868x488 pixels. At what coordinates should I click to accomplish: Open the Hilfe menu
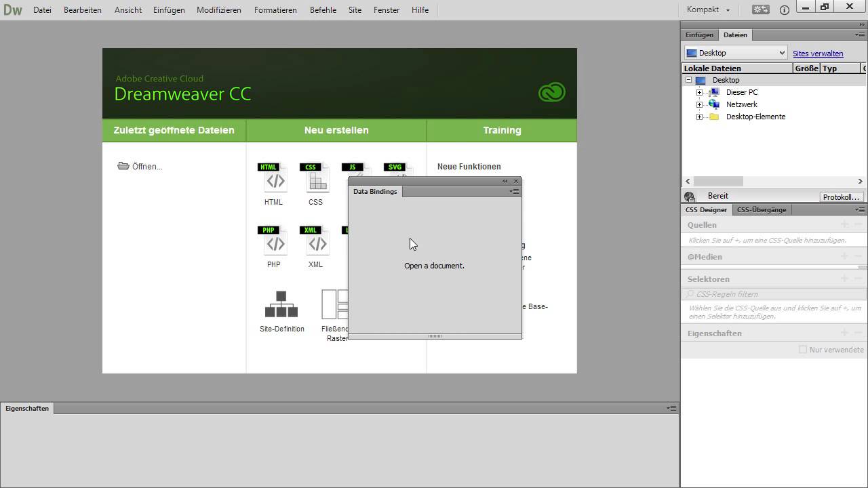click(x=420, y=10)
